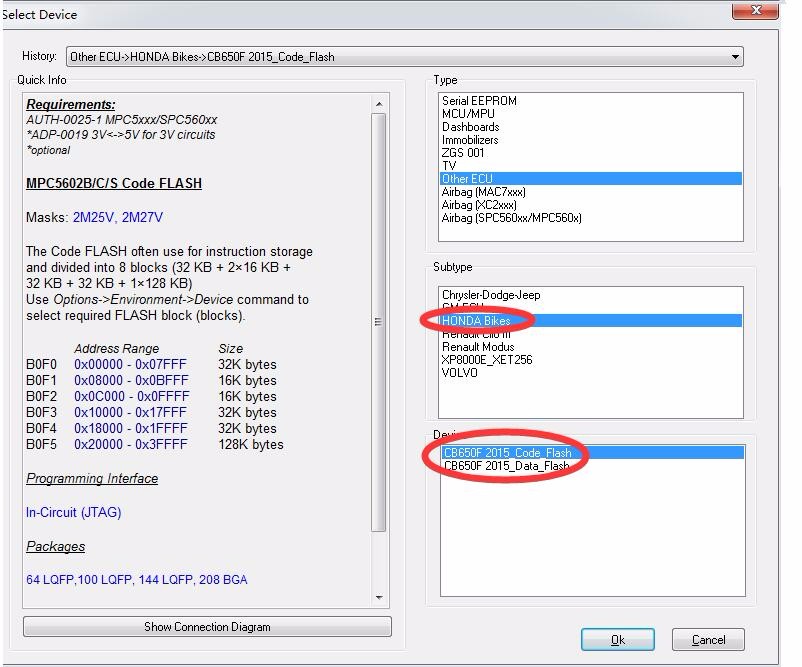The image size is (802, 667).
Task: Click the B0F4 address range row
Action: [151, 428]
